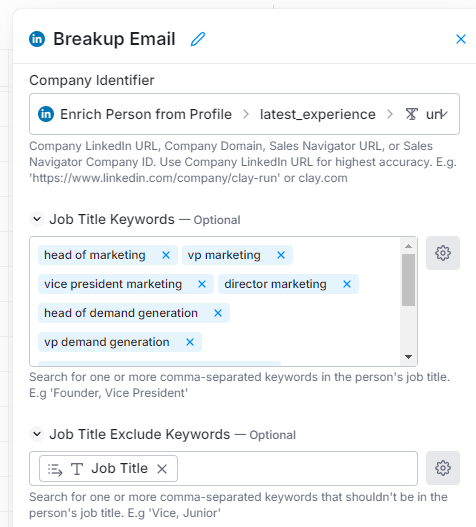Click the 'Enrich Person from Profile' source

146,114
